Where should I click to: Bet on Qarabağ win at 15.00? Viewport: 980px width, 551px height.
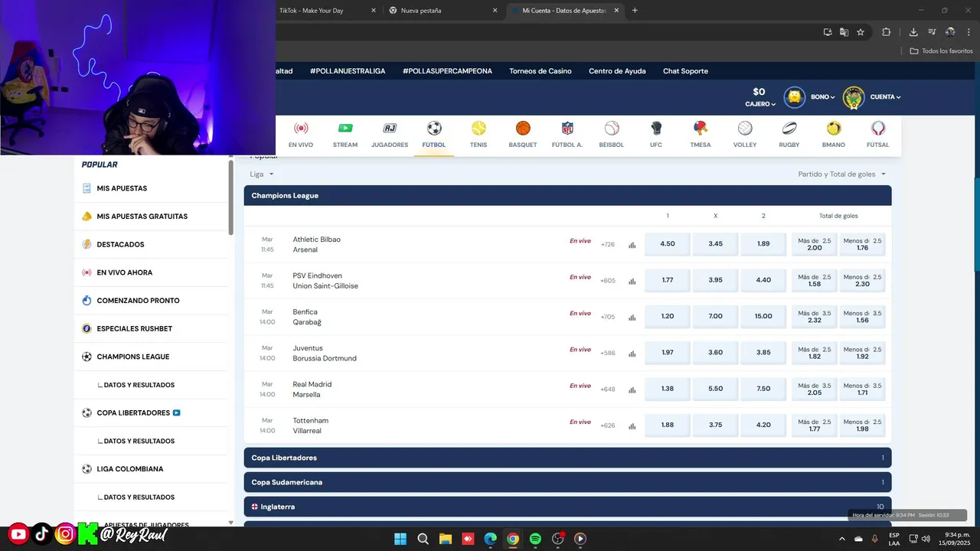[x=763, y=316]
